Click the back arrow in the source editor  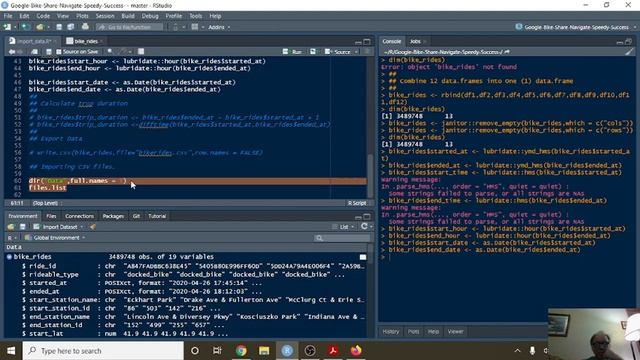point(11,52)
